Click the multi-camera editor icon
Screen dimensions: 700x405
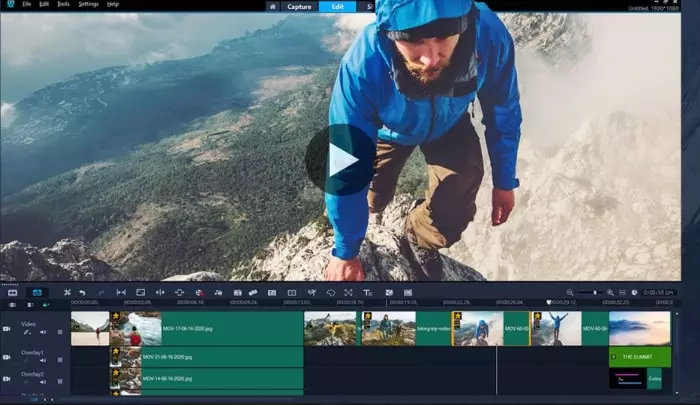(x=389, y=292)
